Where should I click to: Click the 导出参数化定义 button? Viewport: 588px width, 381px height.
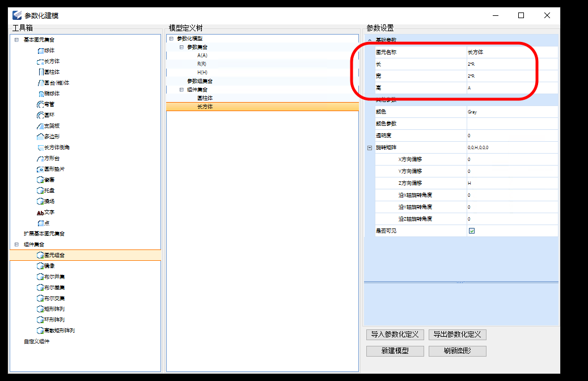click(x=458, y=335)
